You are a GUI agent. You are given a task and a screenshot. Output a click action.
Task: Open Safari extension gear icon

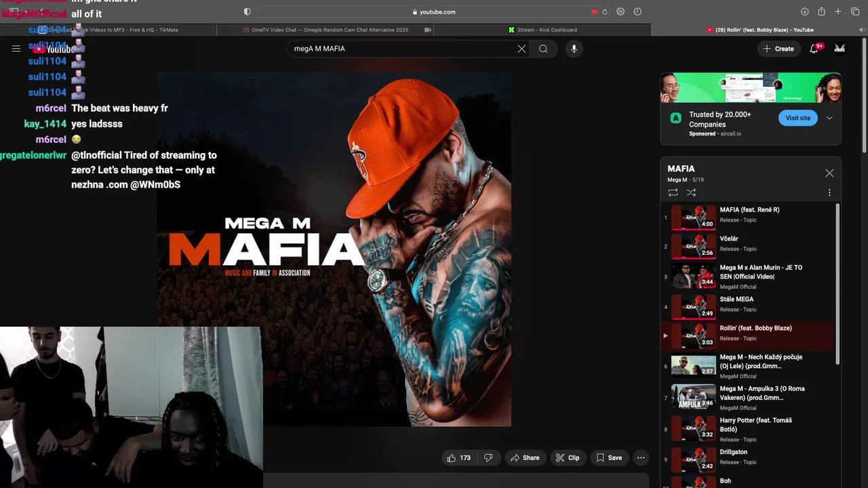620,12
